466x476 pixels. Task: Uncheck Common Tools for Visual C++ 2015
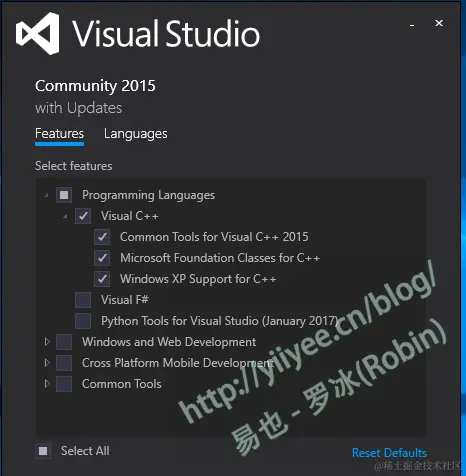102,237
